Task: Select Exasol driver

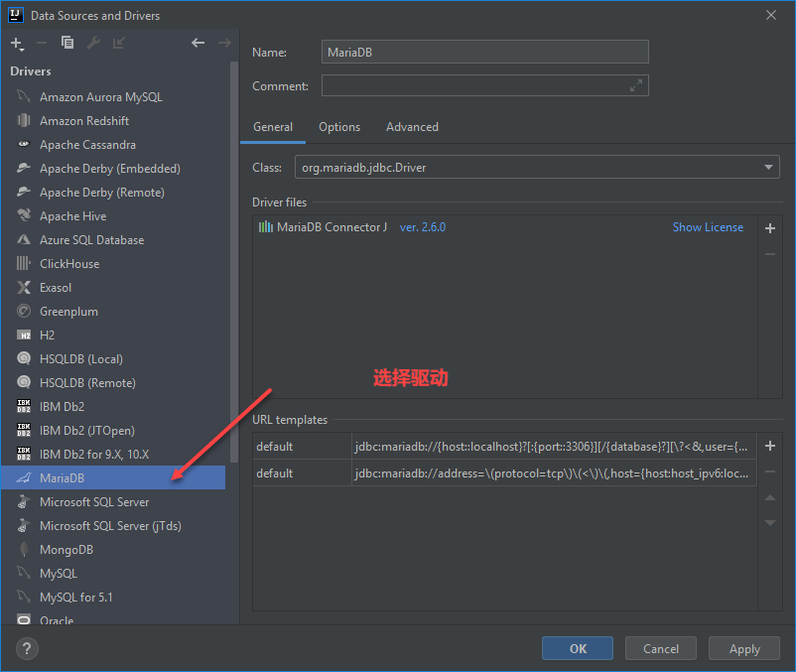Action: point(113,288)
